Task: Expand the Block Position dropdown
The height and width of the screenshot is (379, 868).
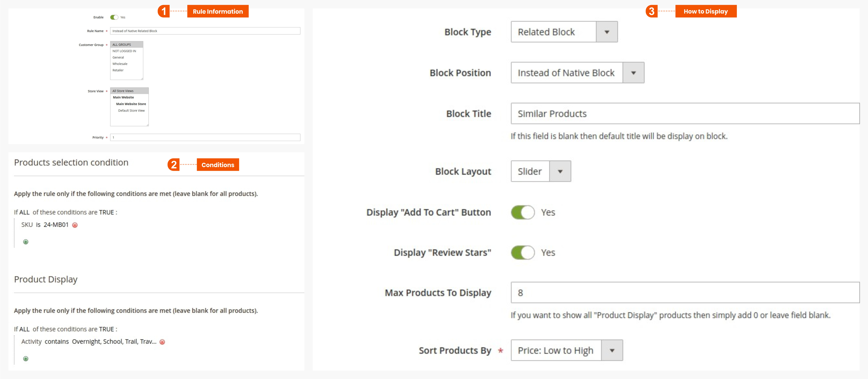Action: tap(577, 73)
